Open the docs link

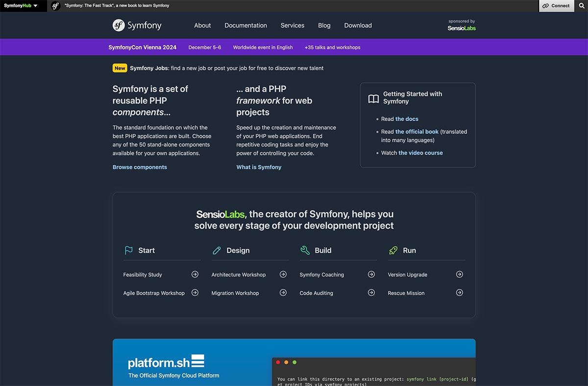coord(407,119)
